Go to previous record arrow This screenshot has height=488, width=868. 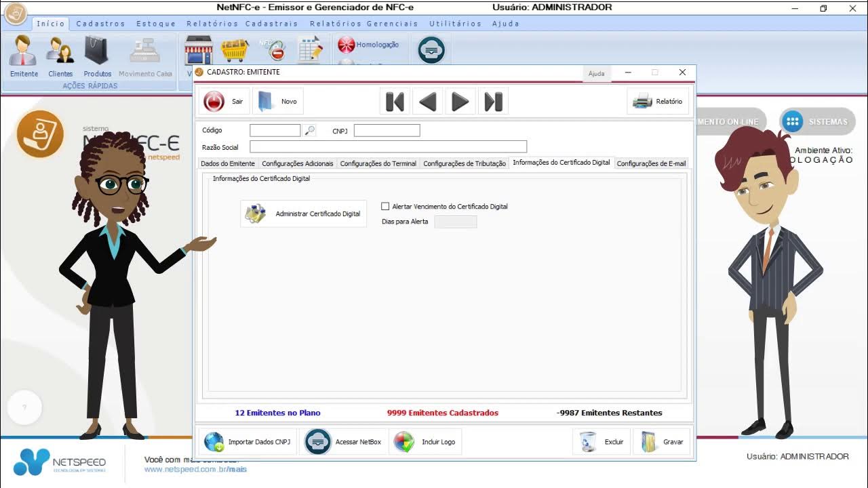click(427, 102)
